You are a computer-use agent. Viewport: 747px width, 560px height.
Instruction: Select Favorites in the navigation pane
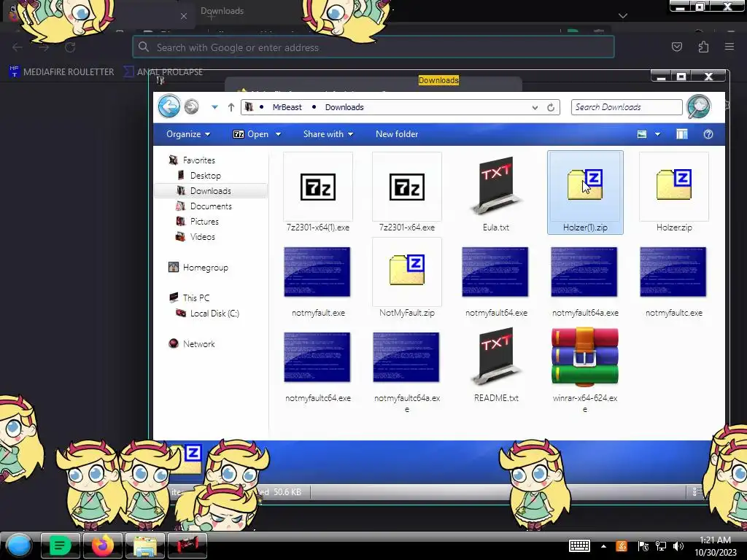pyautogui.click(x=198, y=160)
